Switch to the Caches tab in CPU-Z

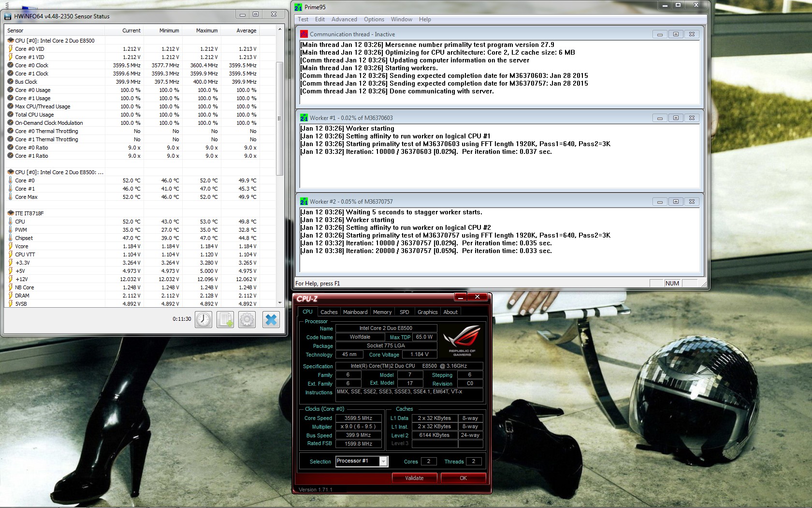click(x=329, y=312)
